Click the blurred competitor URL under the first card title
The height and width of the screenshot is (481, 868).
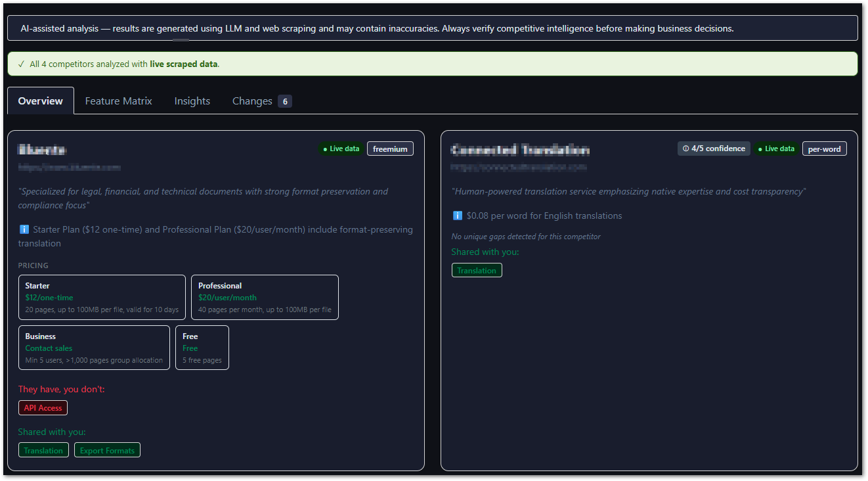(x=70, y=168)
